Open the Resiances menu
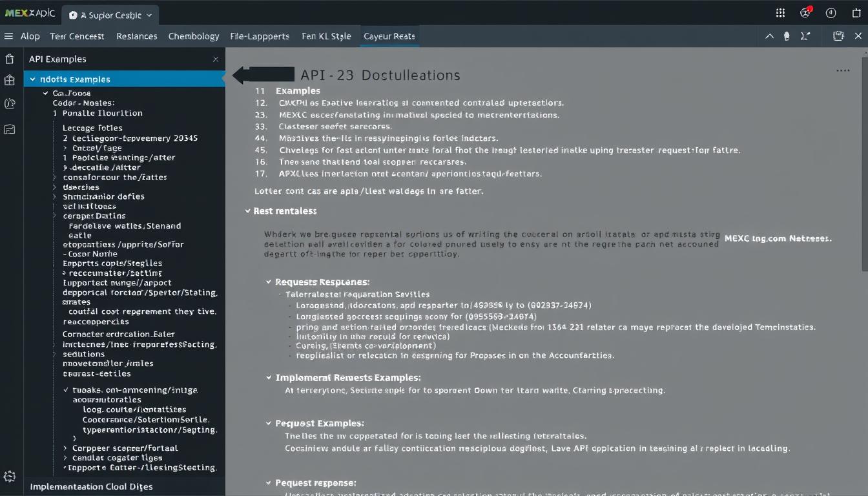This screenshot has height=496, width=868. click(x=137, y=36)
